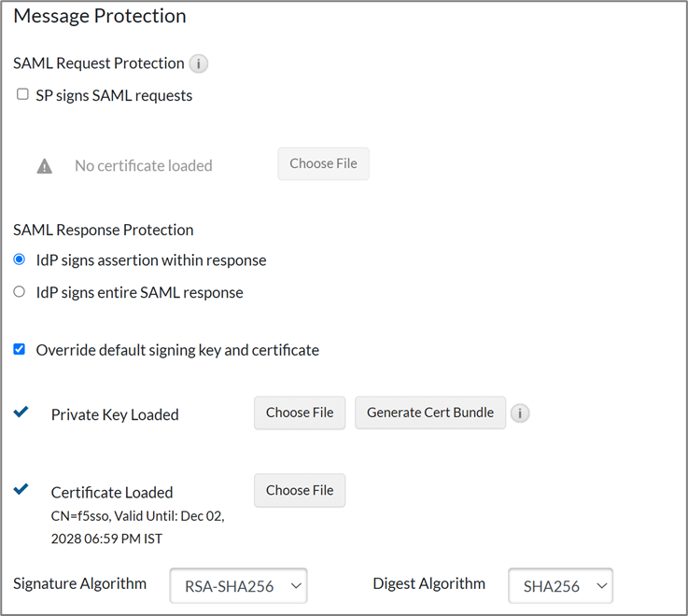Click Choose File next to Private Key Loaded
Viewport: 688px width, 616px height.
300,413
